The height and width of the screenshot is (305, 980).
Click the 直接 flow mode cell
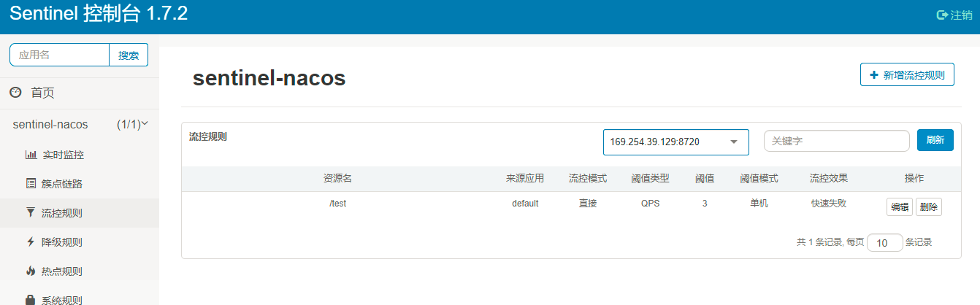pyautogui.click(x=588, y=204)
